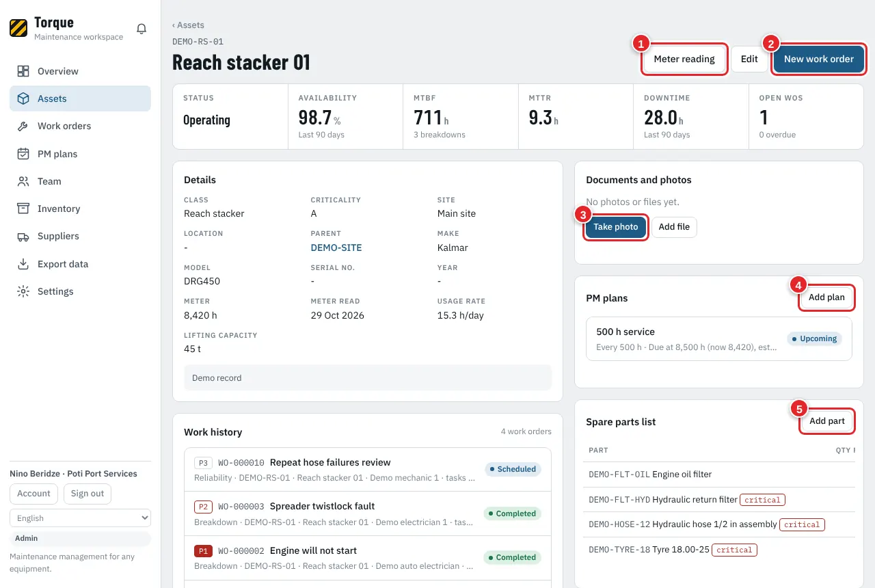Record a new Meter reading

coord(684,59)
